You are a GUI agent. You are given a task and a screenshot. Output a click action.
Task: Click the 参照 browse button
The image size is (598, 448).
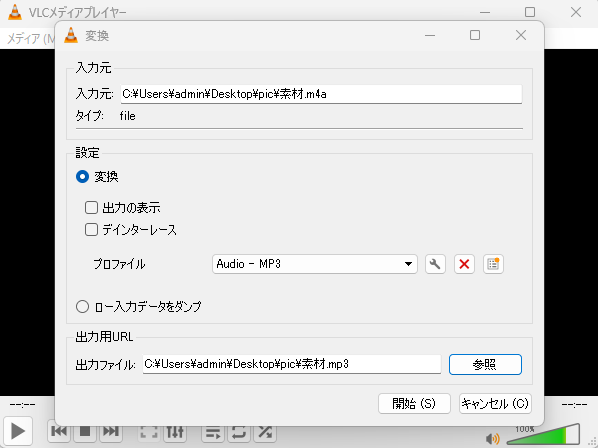(x=485, y=365)
